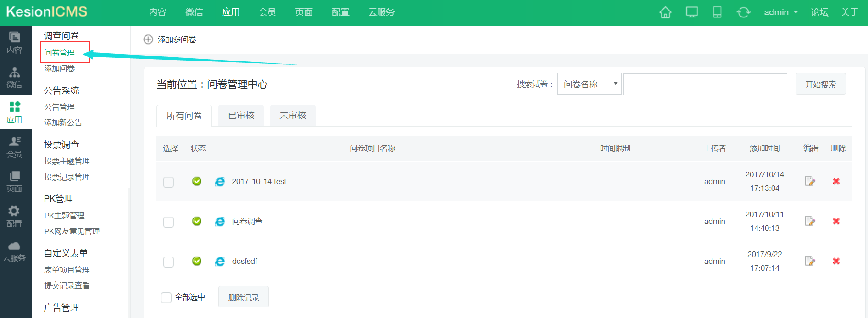
Task: Toggle the 全部选中 select-all checkbox
Action: tap(166, 297)
